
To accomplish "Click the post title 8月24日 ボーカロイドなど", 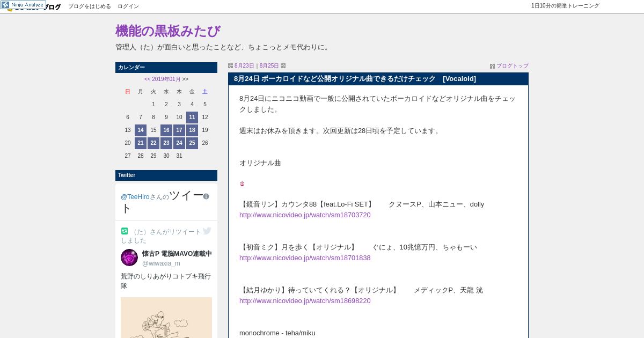I will [x=355, y=79].
